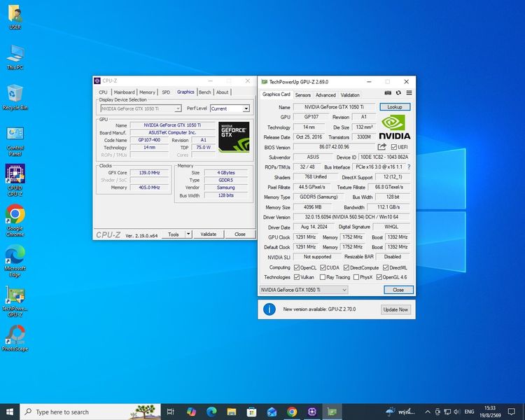
Task: Click the Update Now button
Action: pyautogui.click(x=395, y=309)
